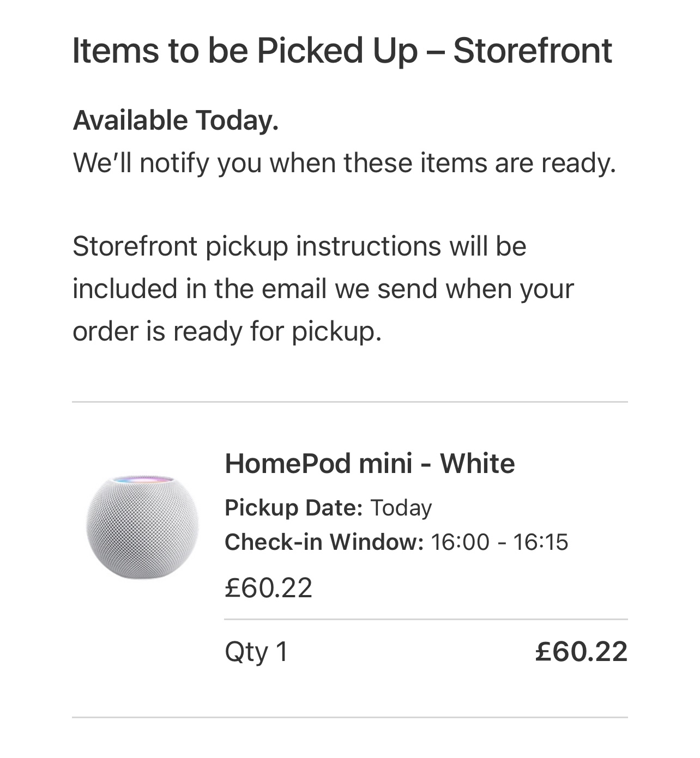Tap the notify you when ready message
The width and height of the screenshot is (700, 758).
[x=345, y=162]
